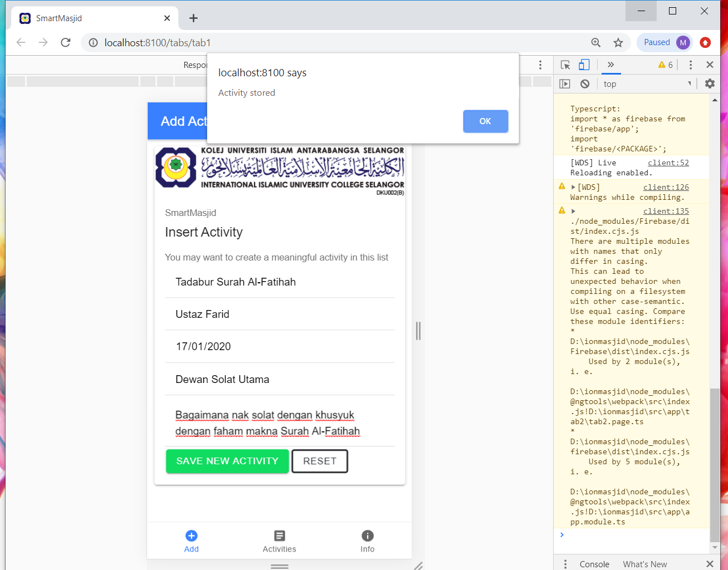Click OK in the Activity stored alert
This screenshot has width=728, height=570.
coord(485,121)
